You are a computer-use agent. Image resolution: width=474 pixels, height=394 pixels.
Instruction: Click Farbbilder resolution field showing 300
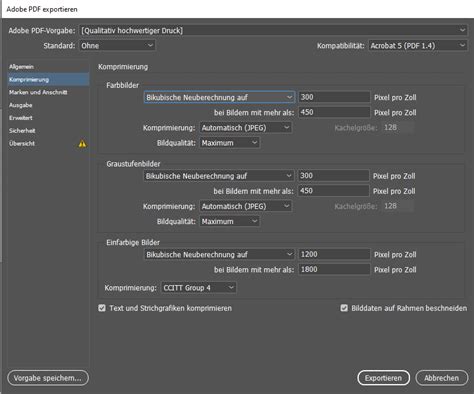click(334, 97)
